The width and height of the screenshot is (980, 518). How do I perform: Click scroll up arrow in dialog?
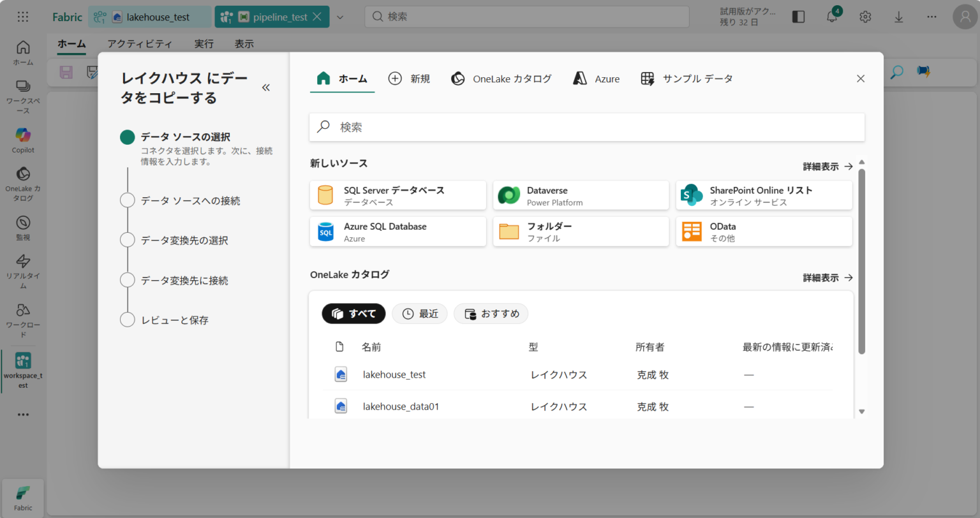click(x=862, y=162)
